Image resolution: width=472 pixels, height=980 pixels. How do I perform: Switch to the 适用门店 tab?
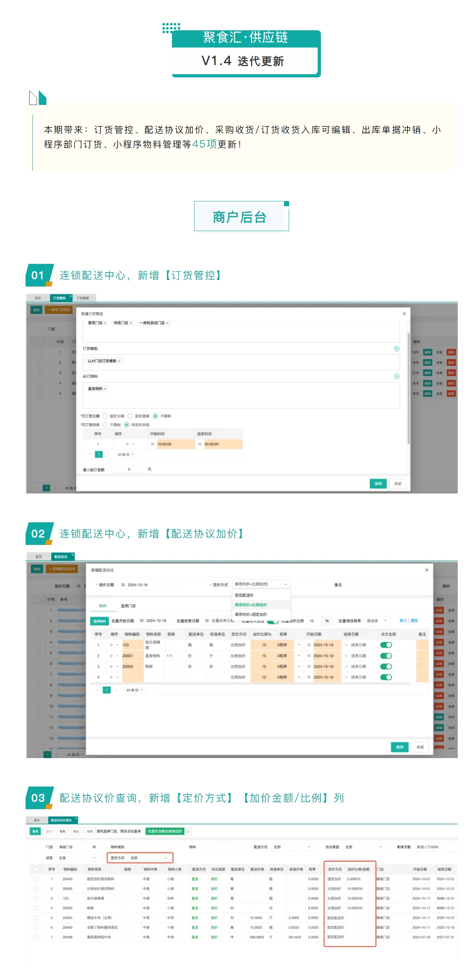(128, 606)
